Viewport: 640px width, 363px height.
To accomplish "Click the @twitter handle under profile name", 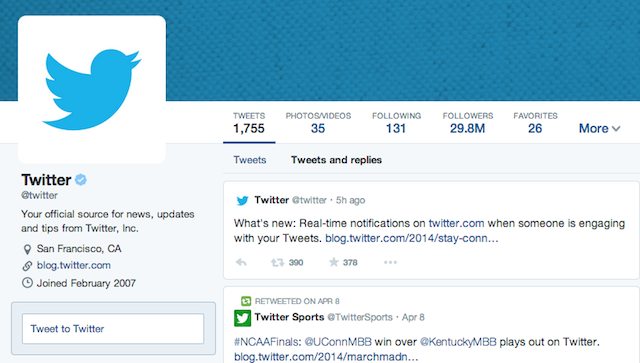I will tap(40, 195).
